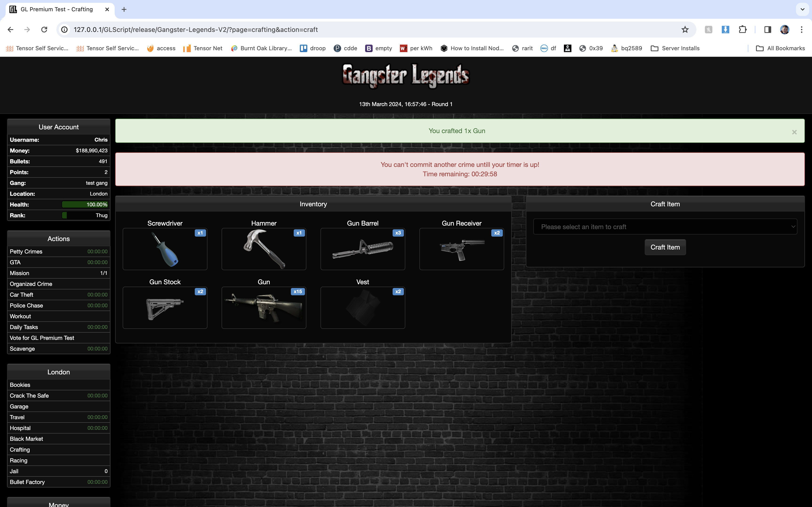Open the browser extensions puzzle icon
Viewport: 812px width, 507px height.
(x=742, y=30)
